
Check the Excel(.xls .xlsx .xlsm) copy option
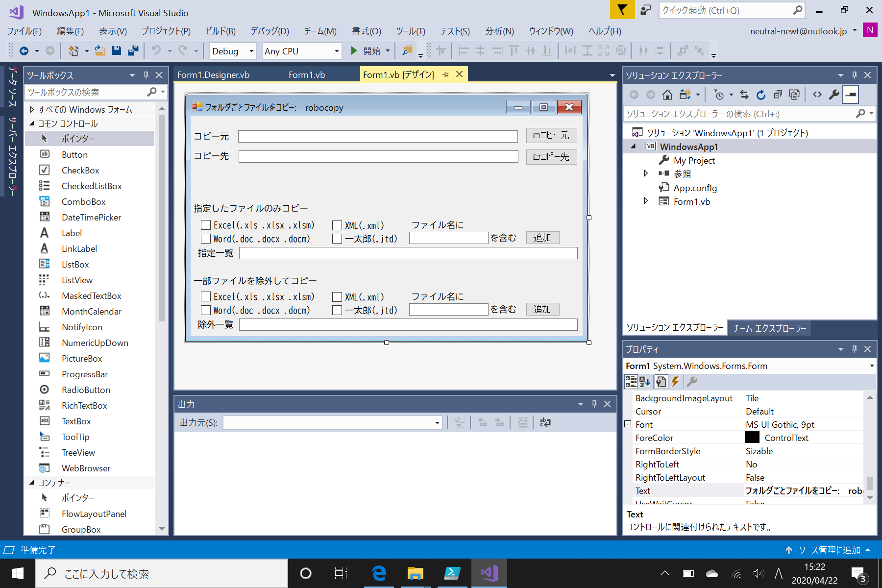click(206, 225)
